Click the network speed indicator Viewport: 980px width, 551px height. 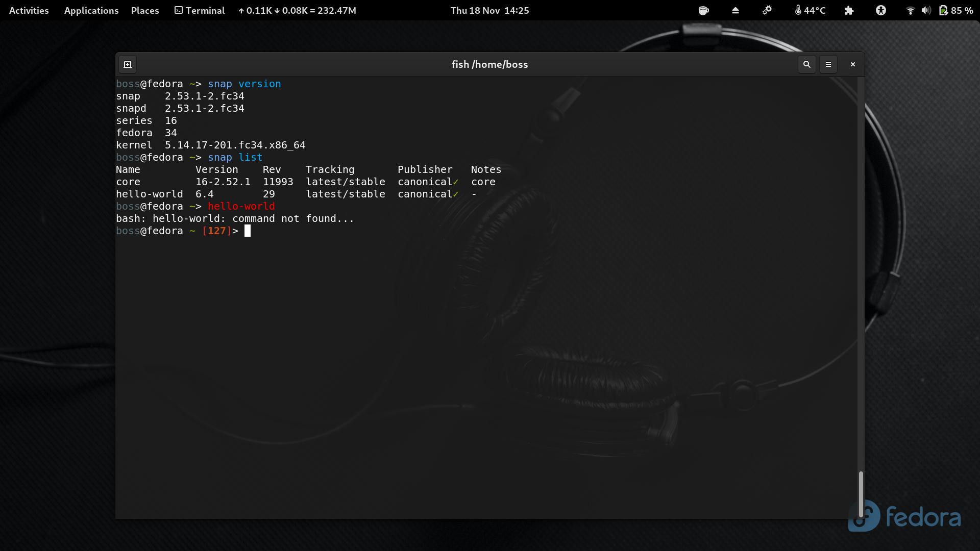297,10
